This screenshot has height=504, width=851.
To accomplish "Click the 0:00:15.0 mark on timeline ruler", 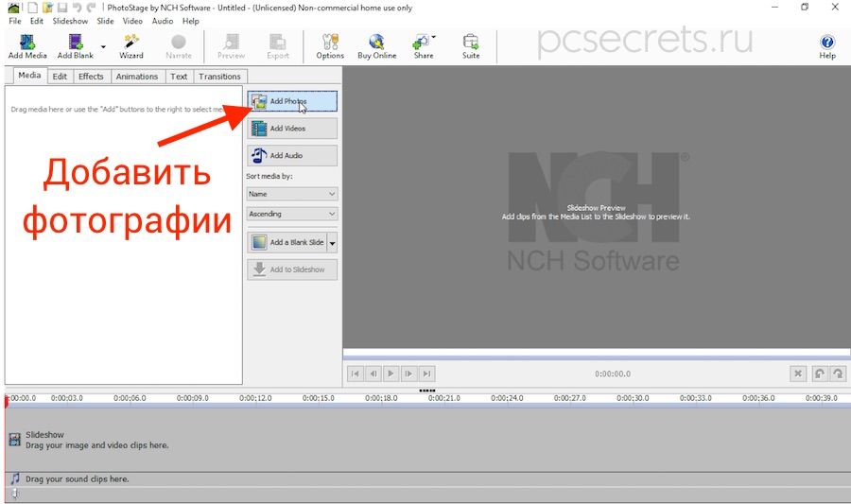I will (x=318, y=398).
